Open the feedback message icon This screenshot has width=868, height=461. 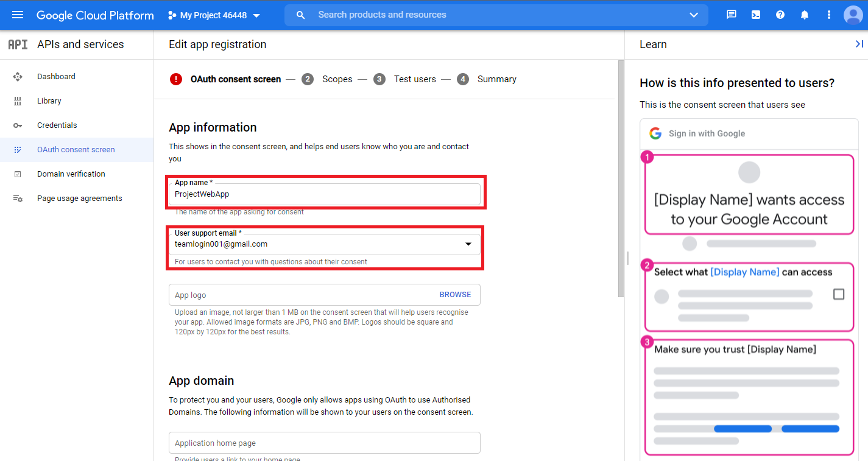[732, 15]
